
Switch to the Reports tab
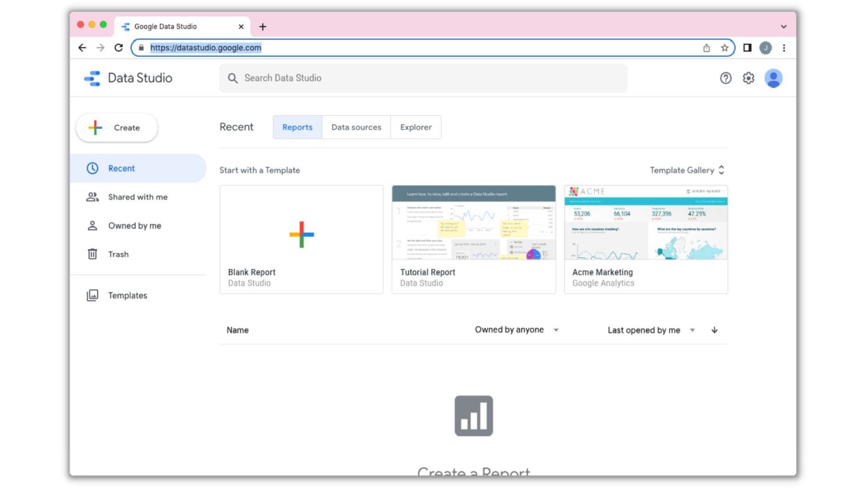click(x=298, y=128)
